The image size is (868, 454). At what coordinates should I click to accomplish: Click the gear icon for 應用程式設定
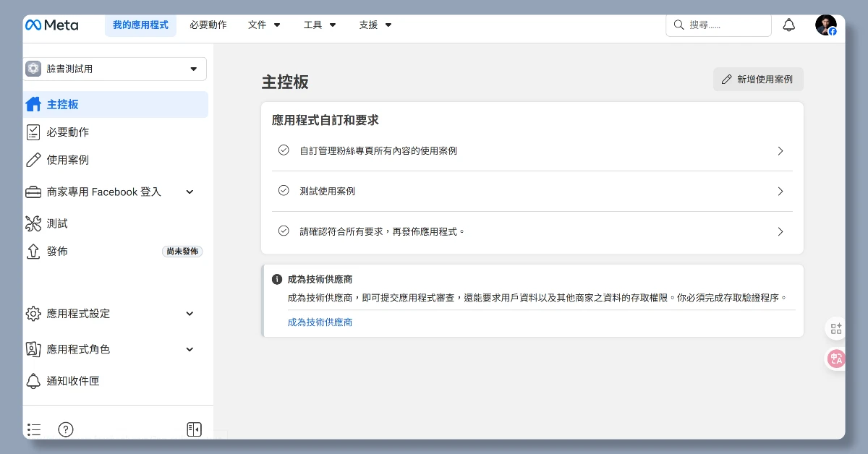coord(33,314)
